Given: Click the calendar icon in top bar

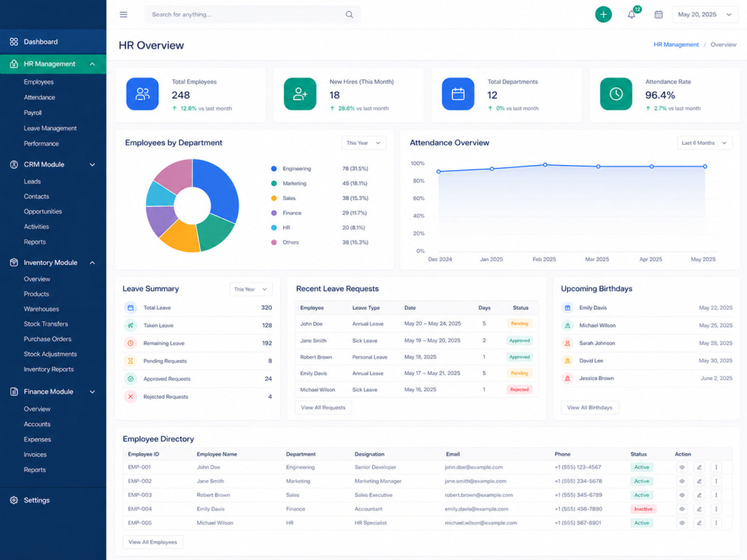Looking at the screenshot, I should (658, 14).
